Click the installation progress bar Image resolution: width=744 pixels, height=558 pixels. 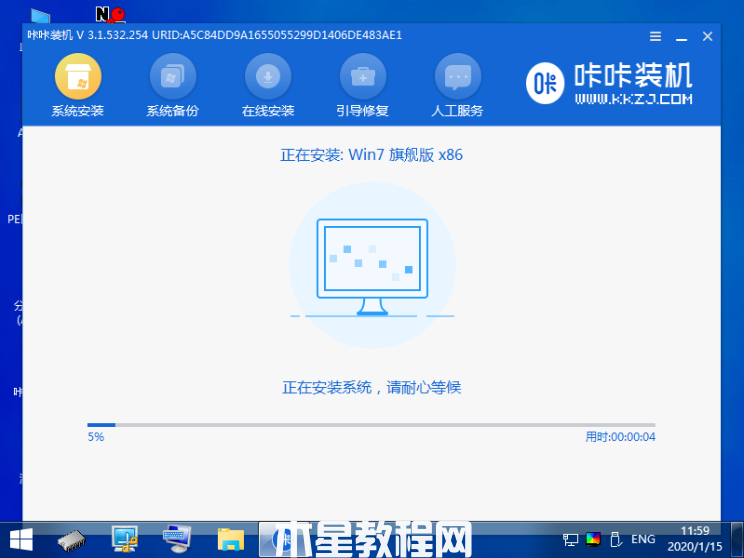pyautogui.click(x=371, y=425)
